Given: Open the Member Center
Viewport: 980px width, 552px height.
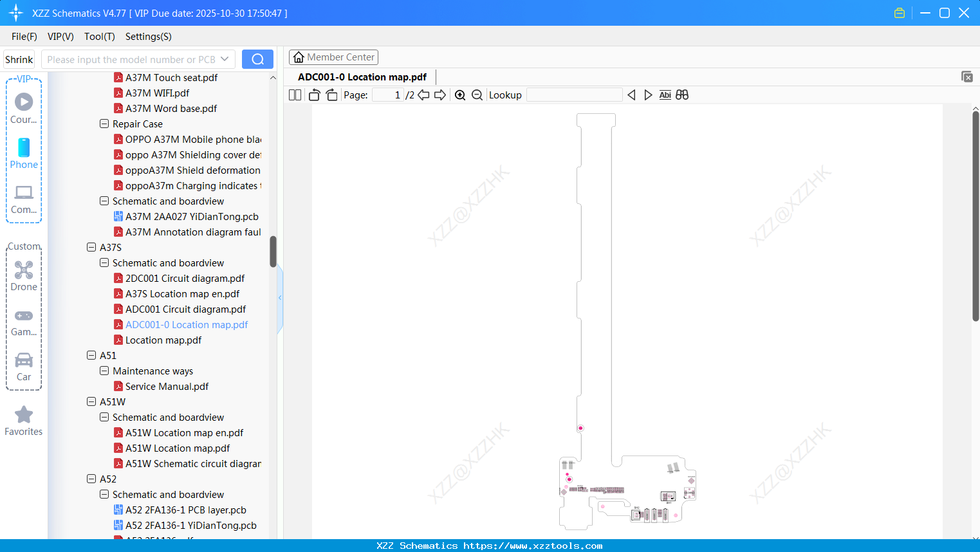Looking at the screenshot, I should click(x=333, y=57).
